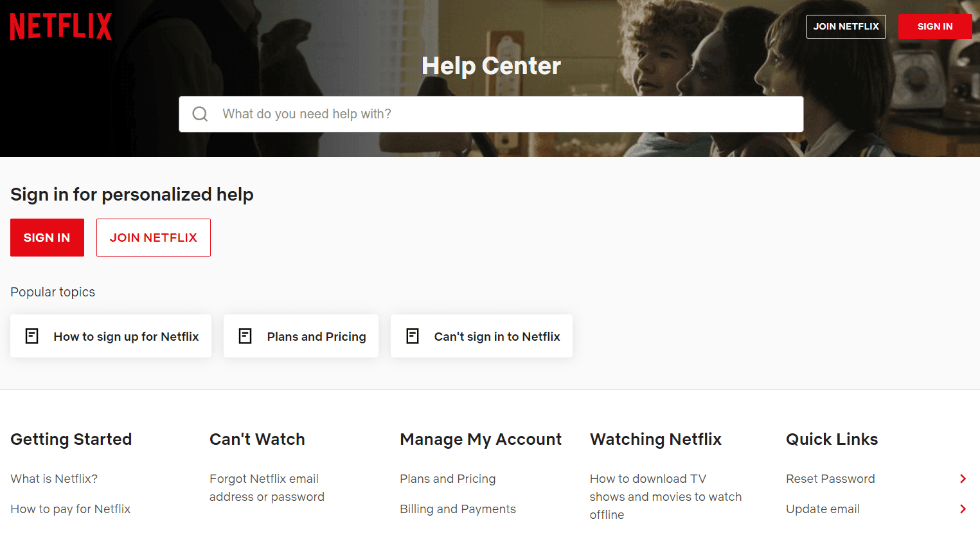Open Billing and Payments link
Viewport: 980px width, 533px height.
(458, 509)
